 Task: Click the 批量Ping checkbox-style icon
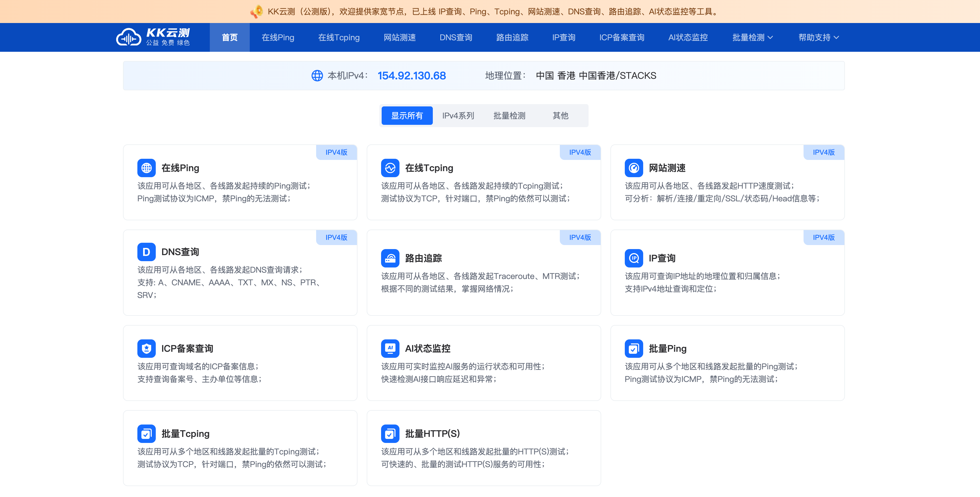click(634, 349)
